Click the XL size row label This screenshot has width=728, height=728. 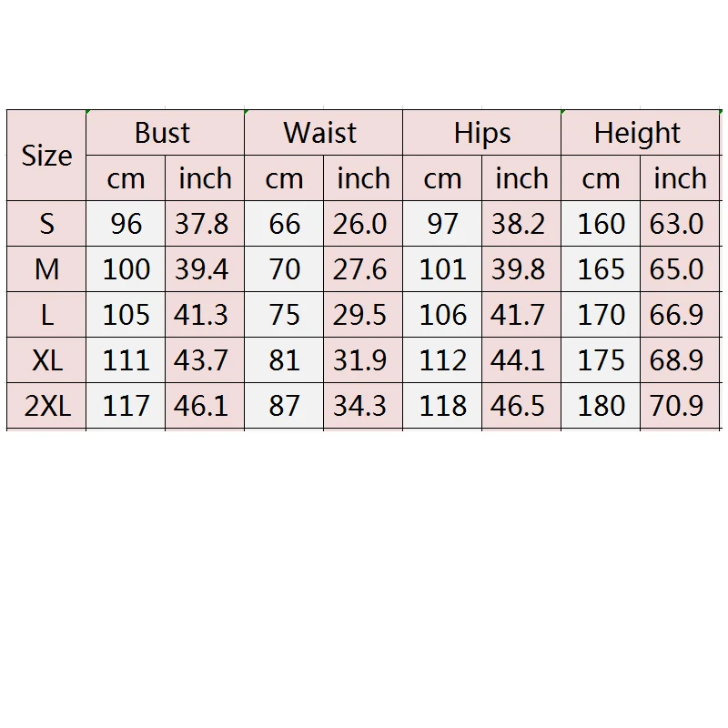pos(46,360)
